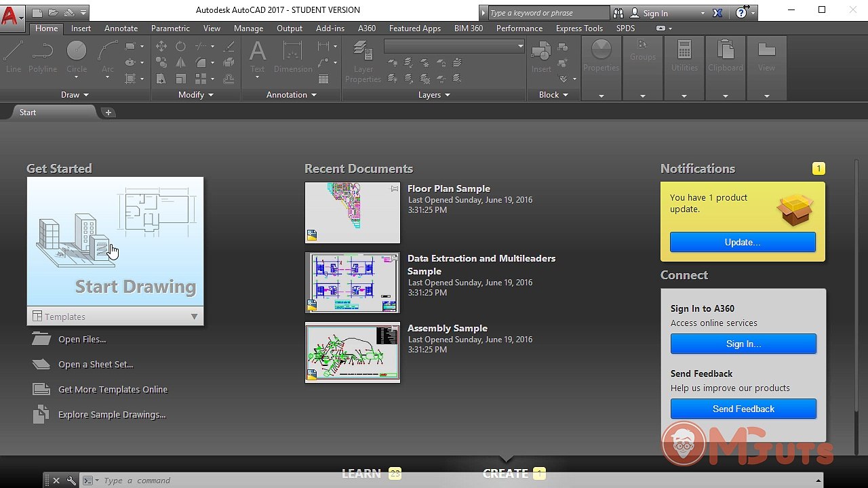Image resolution: width=868 pixels, height=488 pixels.
Task: Click Open a Sheet Set link
Action: pyautogui.click(x=96, y=365)
